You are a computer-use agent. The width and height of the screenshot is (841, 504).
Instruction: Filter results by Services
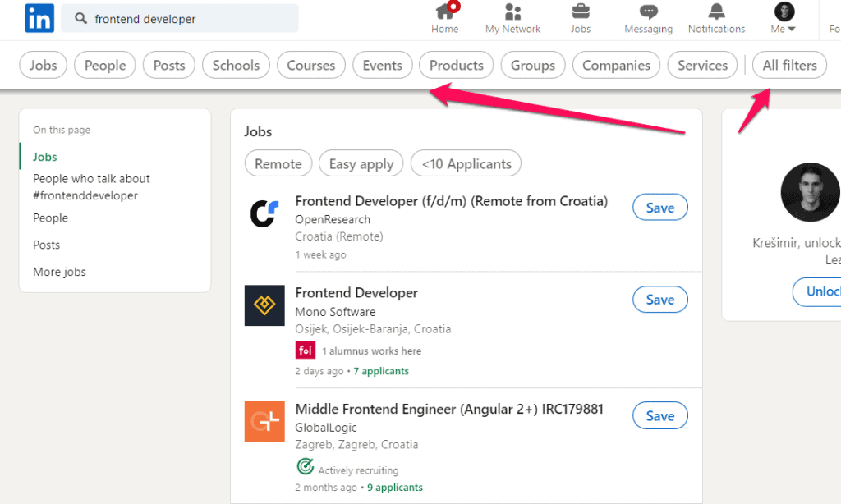click(x=703, y=66)
